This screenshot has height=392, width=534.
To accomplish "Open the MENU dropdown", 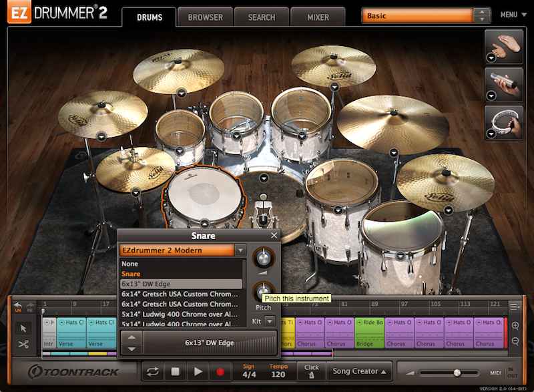I will point(513,15).
